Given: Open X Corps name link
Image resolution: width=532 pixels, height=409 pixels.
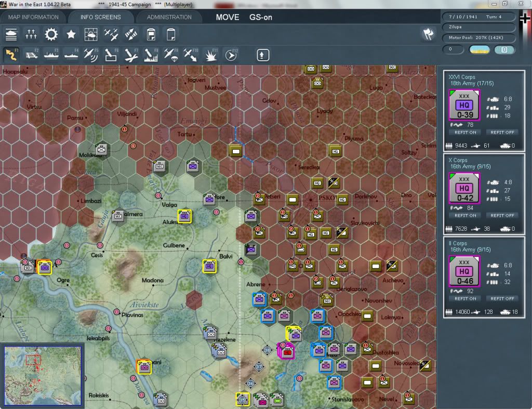Looking at the screenshot, I should (458, 160).
